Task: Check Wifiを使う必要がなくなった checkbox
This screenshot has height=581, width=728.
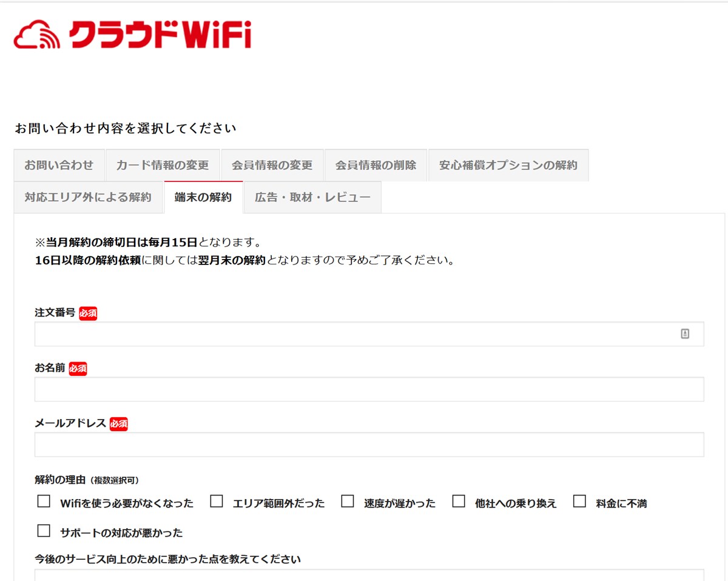Action: 44,502
